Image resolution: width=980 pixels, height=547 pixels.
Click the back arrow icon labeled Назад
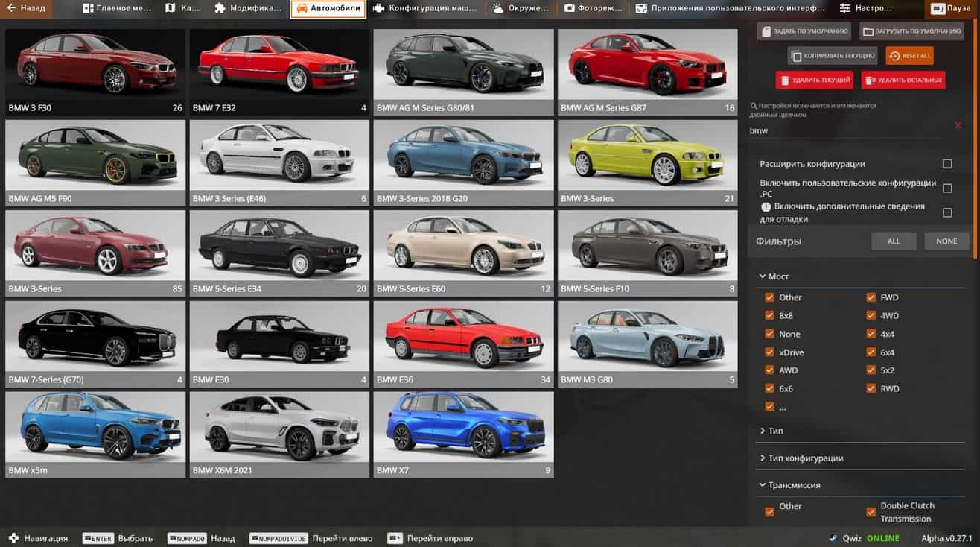[x=11, y=9]
